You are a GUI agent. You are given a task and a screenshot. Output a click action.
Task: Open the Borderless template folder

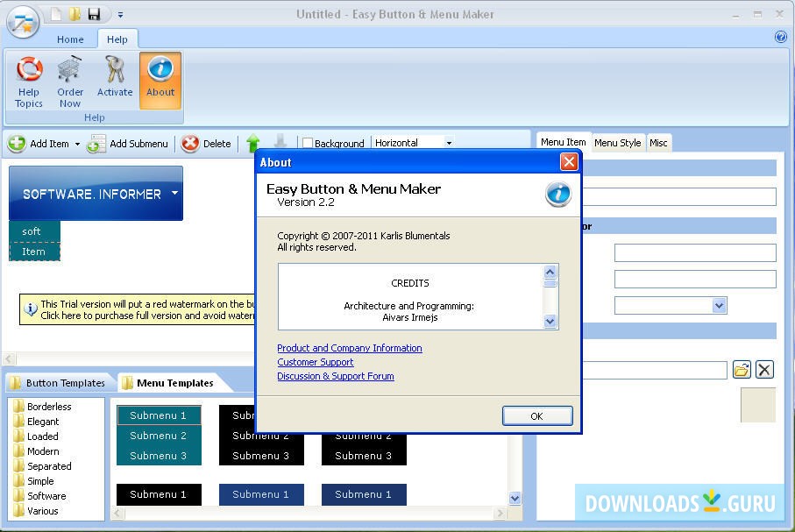click(x=43, y=406)
